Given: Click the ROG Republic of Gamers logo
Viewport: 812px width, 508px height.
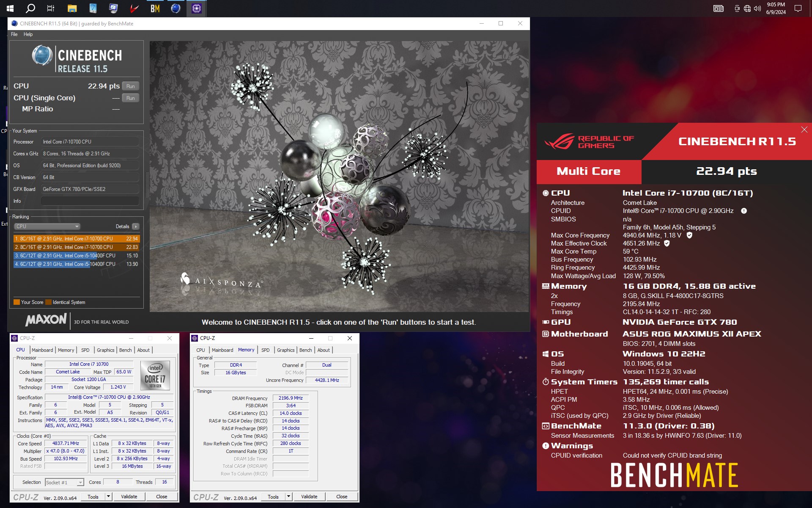Looking at the screenshot, I should tap(589, 141).
